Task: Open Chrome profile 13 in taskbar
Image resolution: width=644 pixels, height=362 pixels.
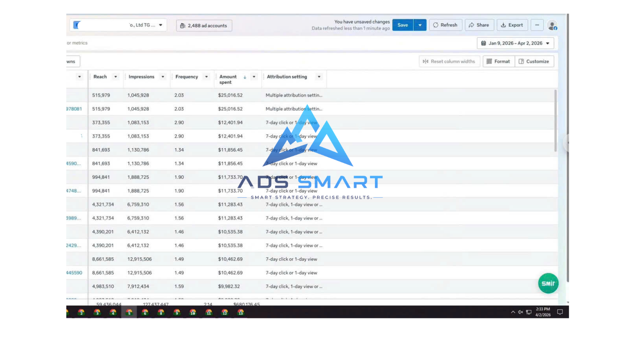Action: pos(241,312)
